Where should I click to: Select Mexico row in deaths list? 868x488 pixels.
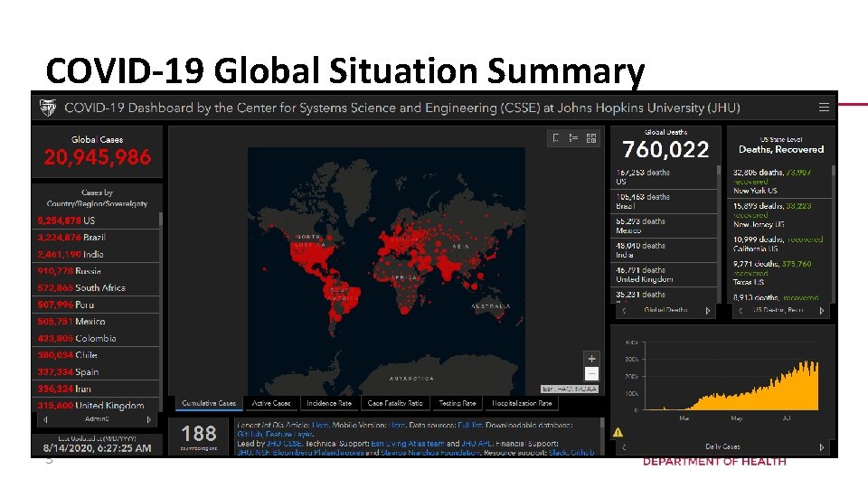665,226
